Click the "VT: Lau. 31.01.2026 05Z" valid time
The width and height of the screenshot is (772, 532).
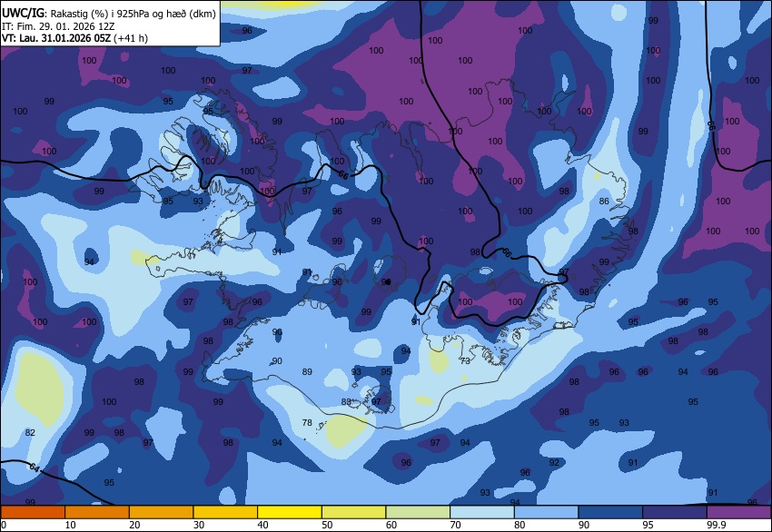[56, 38]
